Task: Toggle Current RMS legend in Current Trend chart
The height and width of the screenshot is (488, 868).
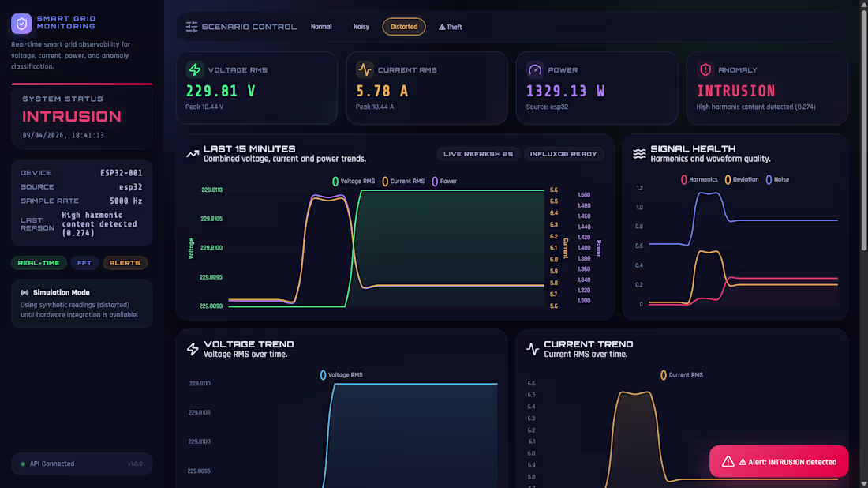Action: pos(682,375)
